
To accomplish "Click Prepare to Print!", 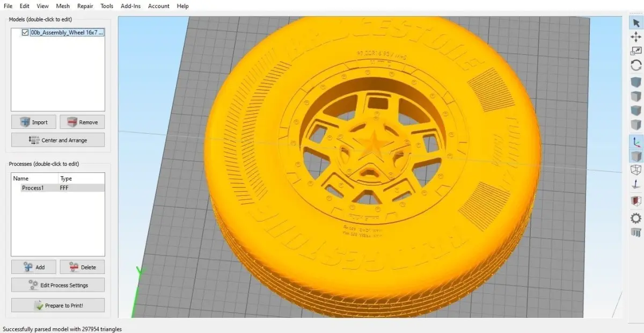I will 58,306.
